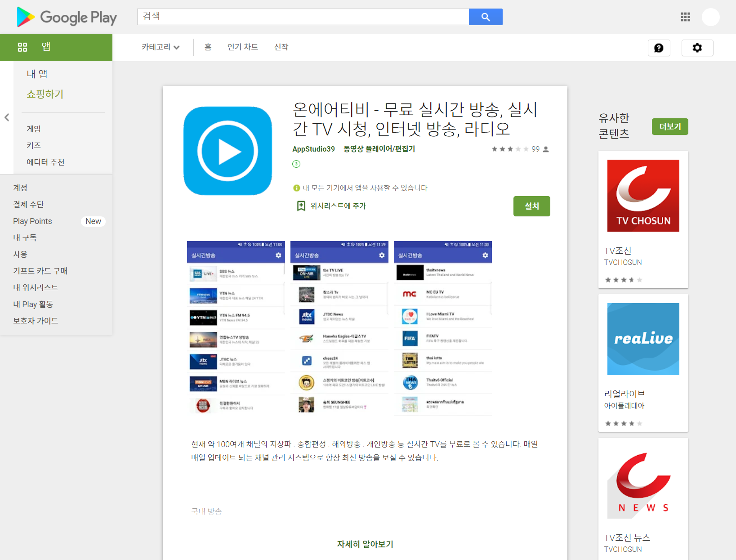This screenshot has width=736, height=560.
Task: Open the TV CHOSUN app icon
Action: 643,196
